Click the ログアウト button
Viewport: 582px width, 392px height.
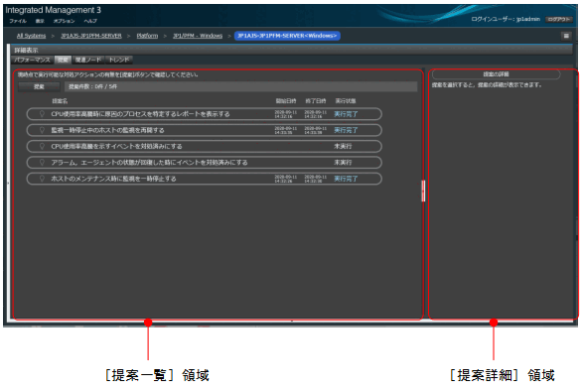point(558,19)
